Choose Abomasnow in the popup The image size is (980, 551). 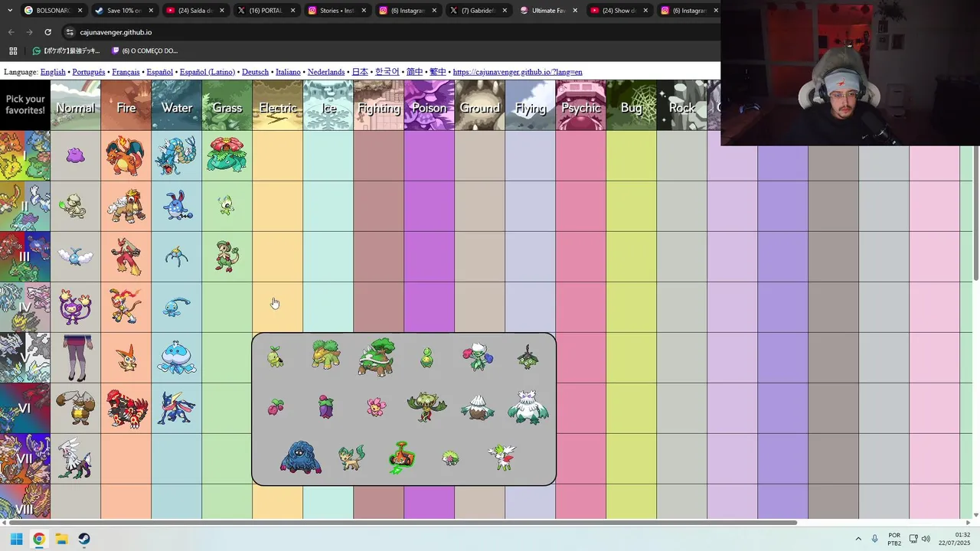pos(528,407)
